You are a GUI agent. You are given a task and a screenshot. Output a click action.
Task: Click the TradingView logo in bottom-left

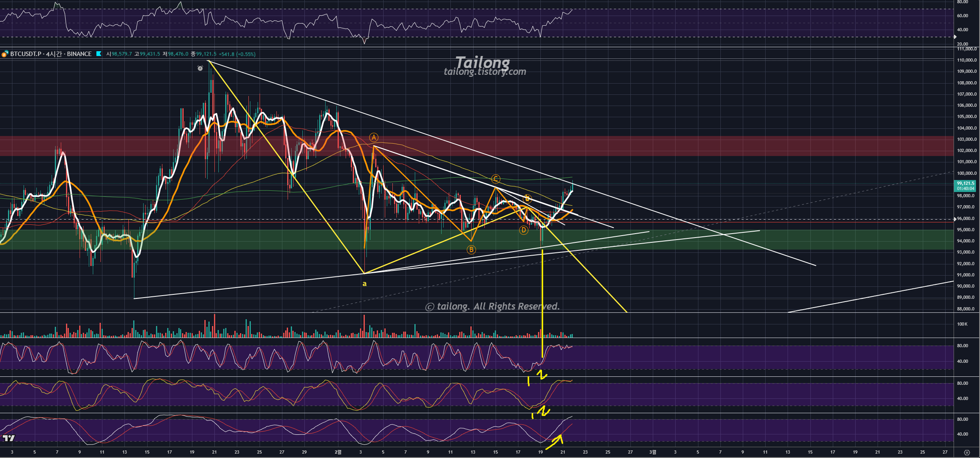click(x=8, y=438)
